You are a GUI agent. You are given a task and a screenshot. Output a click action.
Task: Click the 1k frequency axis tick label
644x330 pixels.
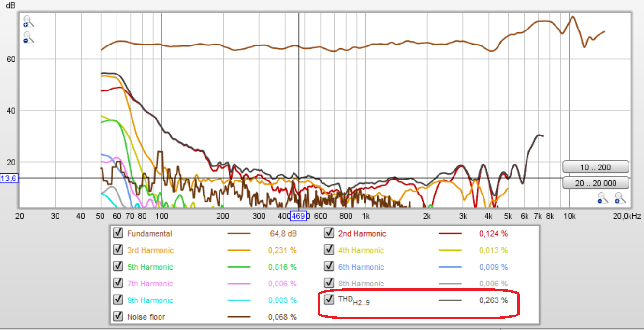(366, 216)
